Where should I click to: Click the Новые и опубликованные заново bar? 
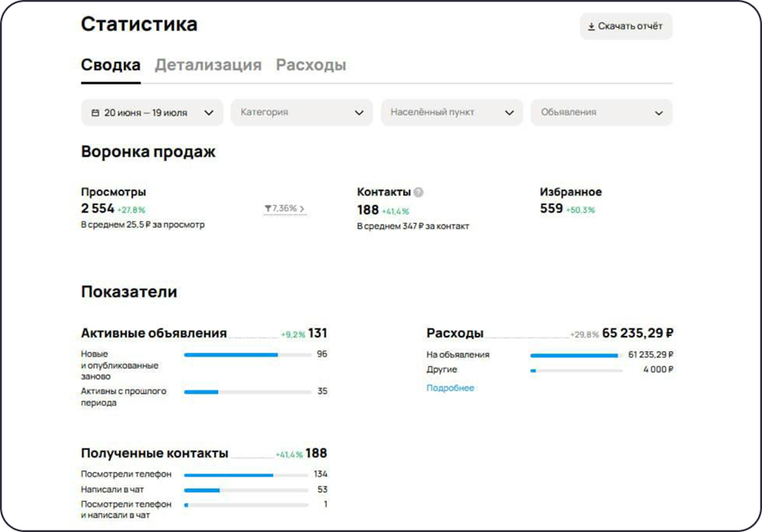click(x=230, y=354)
